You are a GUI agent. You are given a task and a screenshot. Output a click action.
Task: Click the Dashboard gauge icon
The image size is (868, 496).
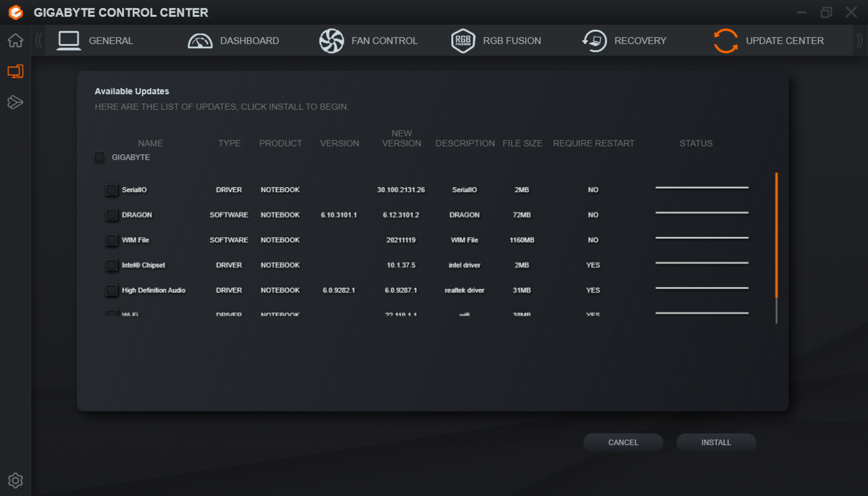tap(200, 41)
